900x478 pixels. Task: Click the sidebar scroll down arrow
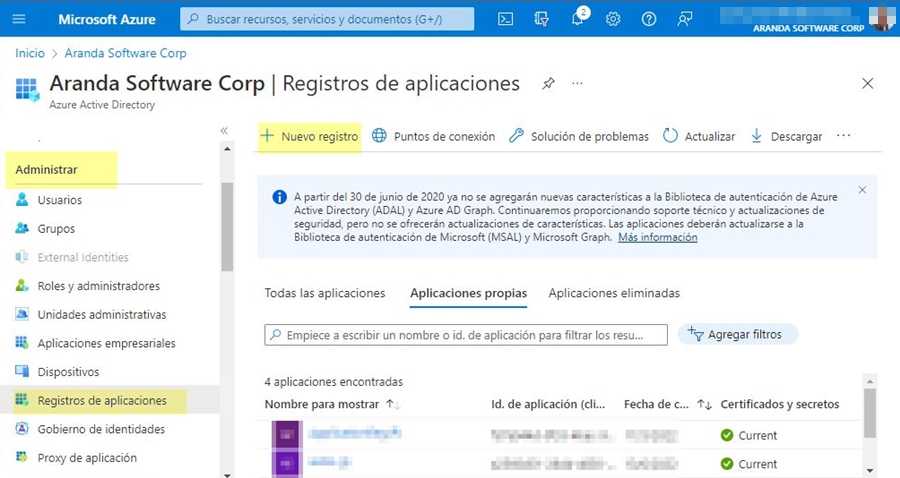tap(227, 474)
